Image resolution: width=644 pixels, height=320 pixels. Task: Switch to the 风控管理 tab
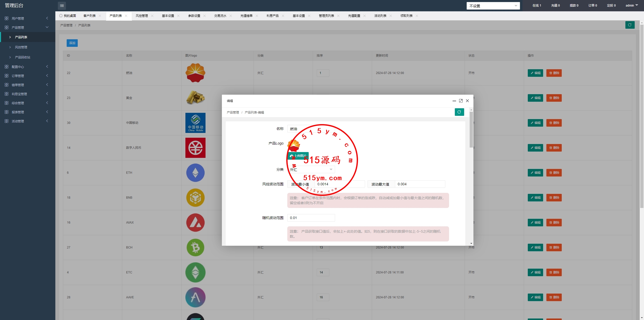142,16
